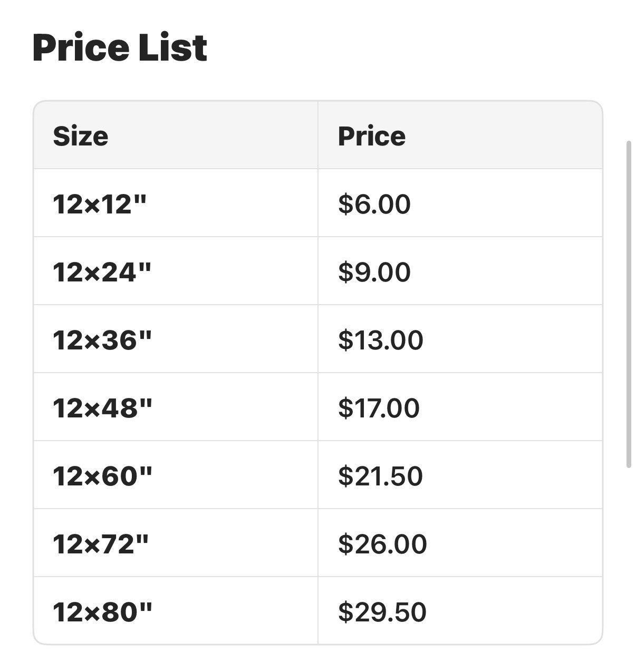The image size is (636, 672).
Task: Tap the $17.00 price value
Action: [379, 408]
